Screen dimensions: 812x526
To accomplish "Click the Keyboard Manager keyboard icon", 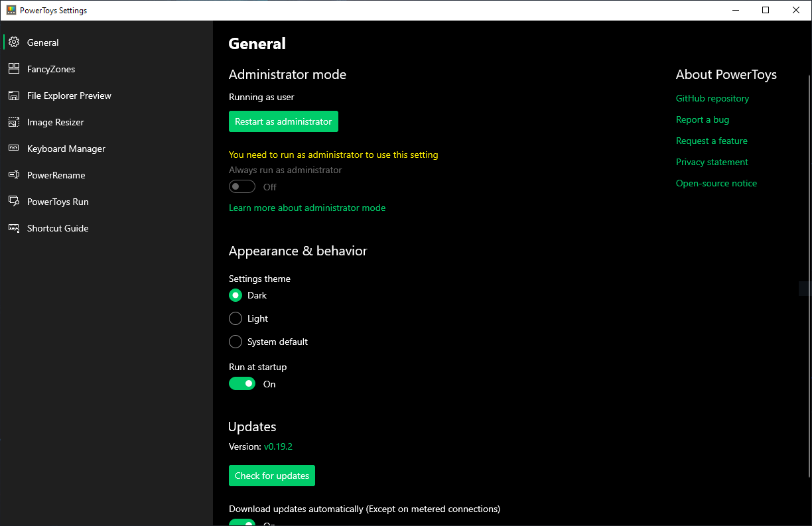I will 14,149.
